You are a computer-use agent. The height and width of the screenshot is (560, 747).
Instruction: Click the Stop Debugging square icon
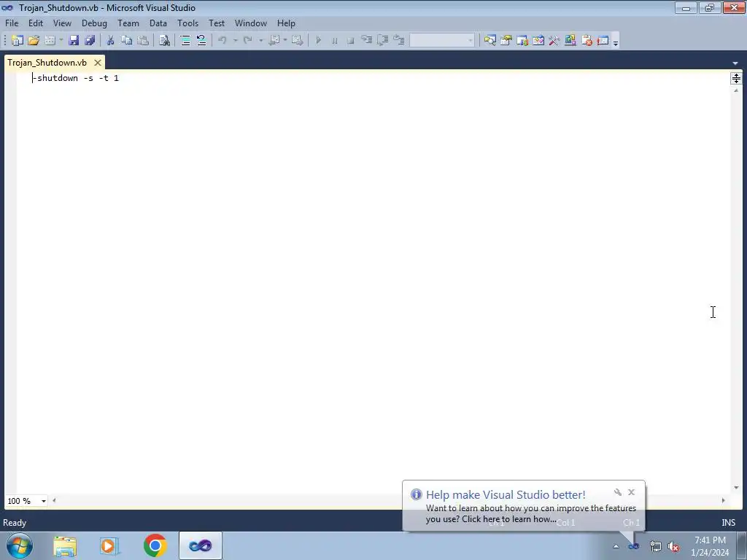351,41
